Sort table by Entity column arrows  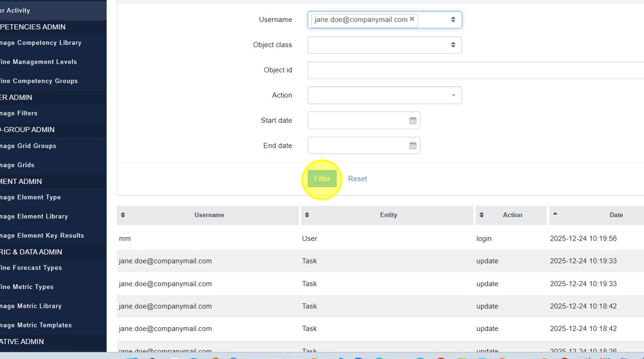tap(307, 215)
